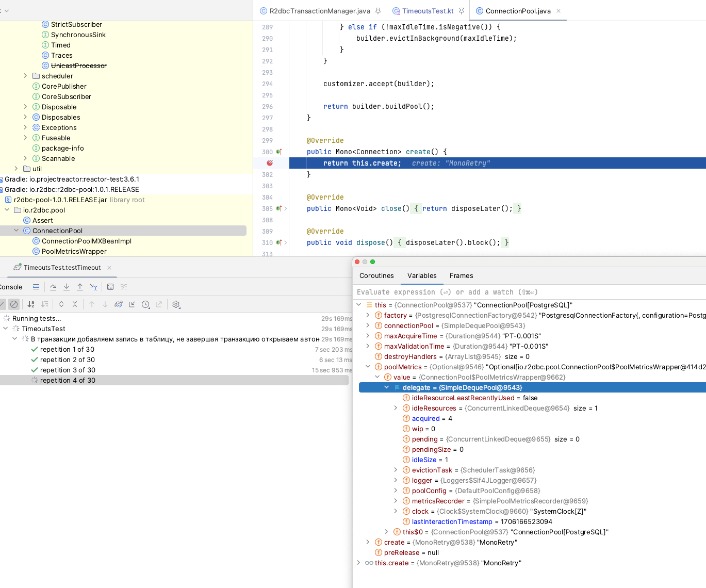706x588 pixels.
Task: Collapse the ConnectionPool class node
Action: [x=16, y=231]
